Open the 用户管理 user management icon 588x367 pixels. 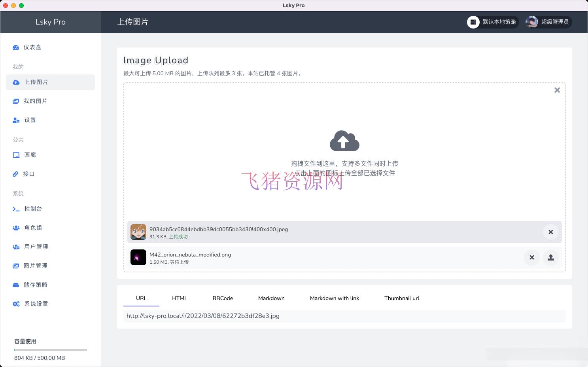tap(16, 247)
